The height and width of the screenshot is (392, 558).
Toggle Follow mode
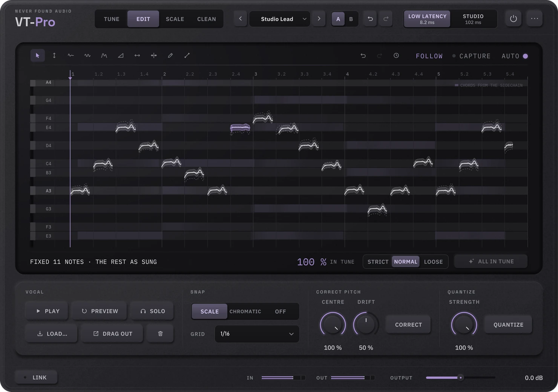429,56
